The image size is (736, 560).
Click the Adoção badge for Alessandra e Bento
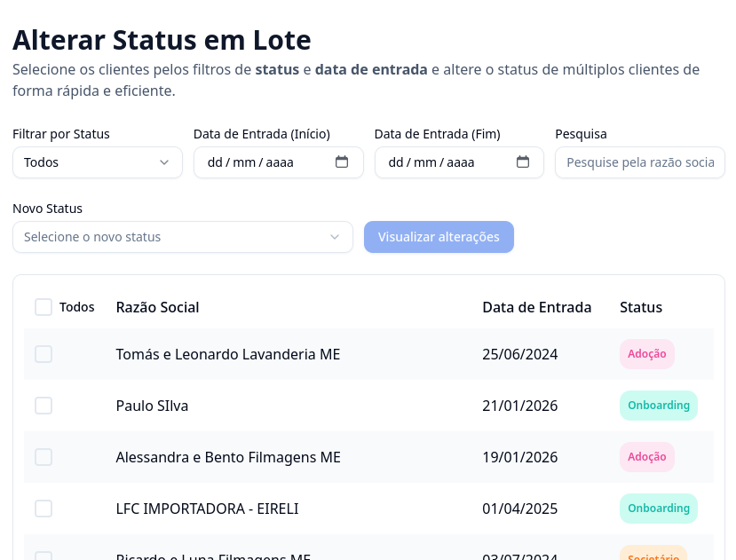(646, 457)
